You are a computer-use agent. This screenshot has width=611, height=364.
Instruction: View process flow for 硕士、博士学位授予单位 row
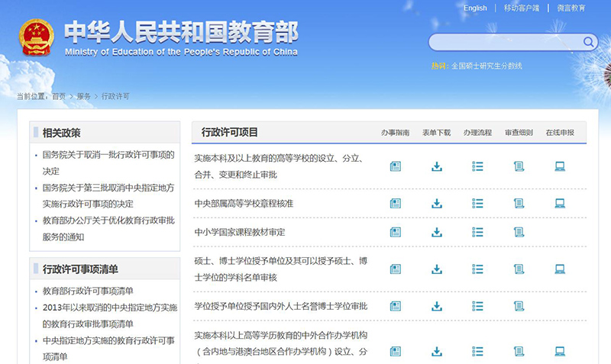tap(478, 269)
